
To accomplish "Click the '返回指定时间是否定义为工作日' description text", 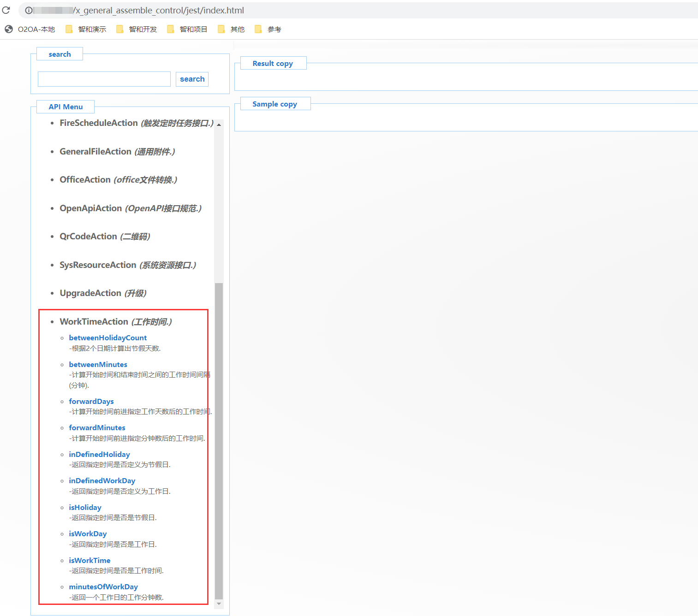I will (x=120, y=492).
